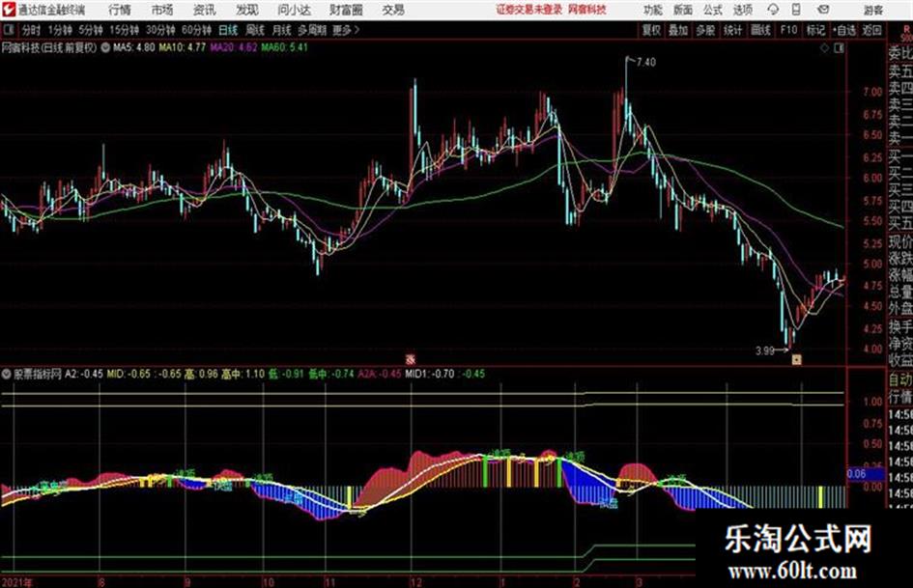Open the 版面 layout menu
Image resolution: width=913 pixels, height=588 pixels.
[x=683, y=10]
